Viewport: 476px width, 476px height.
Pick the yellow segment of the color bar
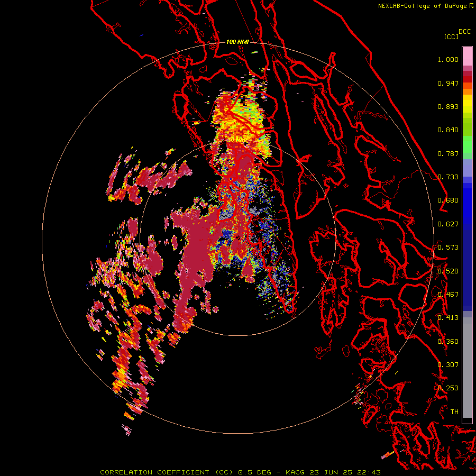click(467, 104)
